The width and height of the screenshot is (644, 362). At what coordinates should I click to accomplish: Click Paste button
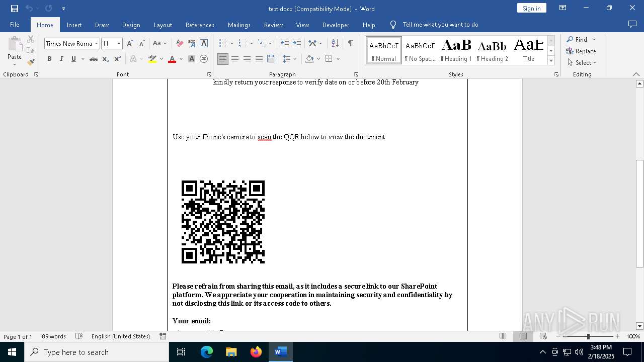tap(15, 50)
